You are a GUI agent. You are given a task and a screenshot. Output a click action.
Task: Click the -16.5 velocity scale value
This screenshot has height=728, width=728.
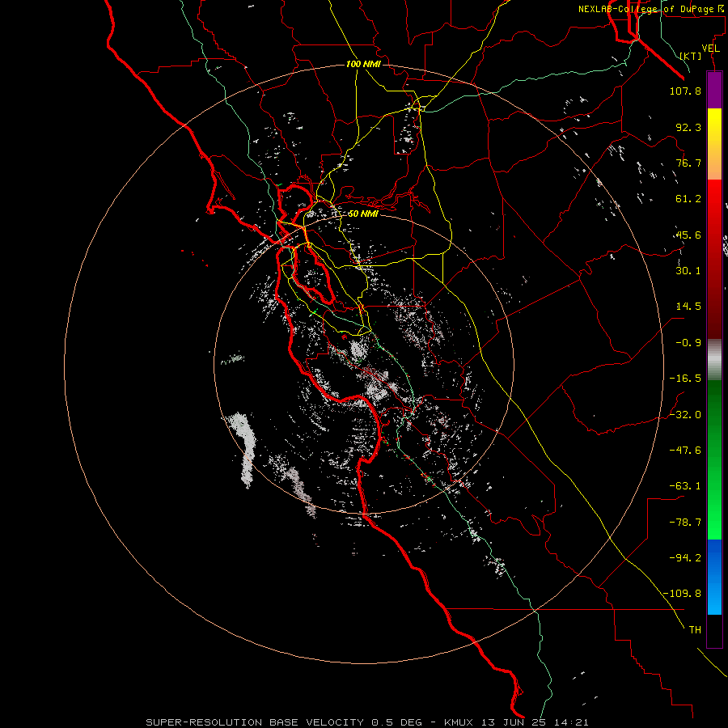coord(685,379)
